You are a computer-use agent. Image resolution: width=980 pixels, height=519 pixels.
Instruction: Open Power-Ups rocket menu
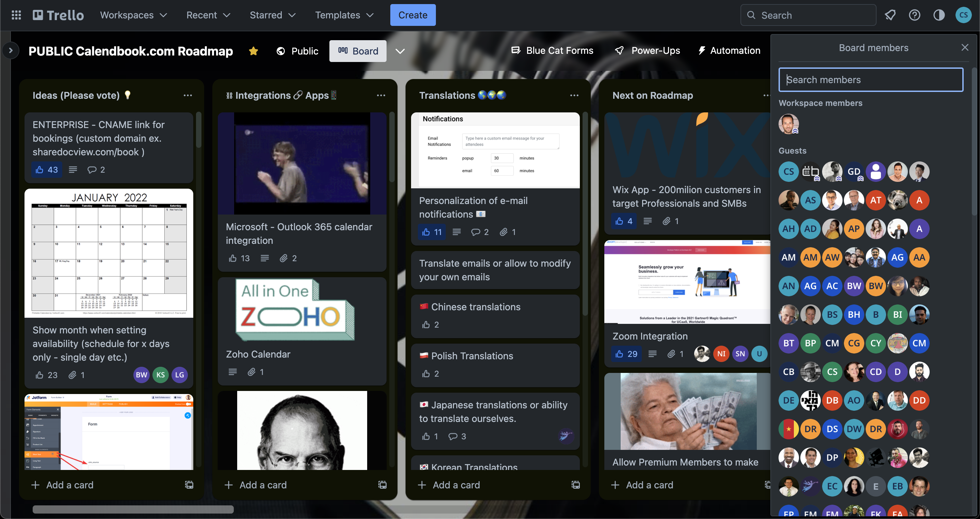648,51
